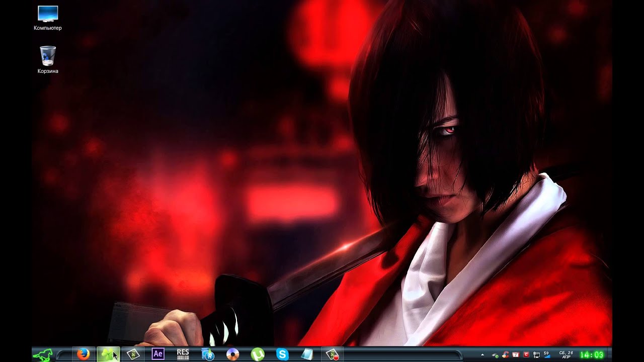Click the date СБ, 26 АПР
The image size is (644, 362).
566,355
